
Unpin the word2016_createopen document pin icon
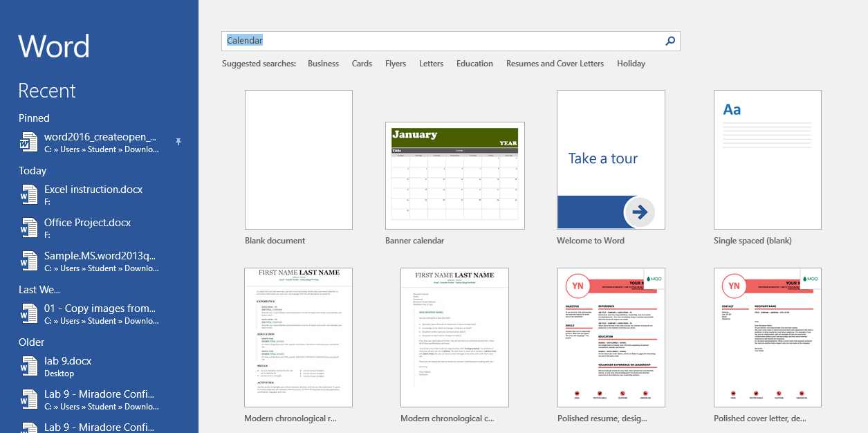pyautogui.click(x=178, y=142)
